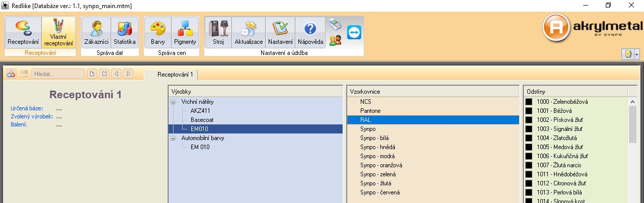Select Vlastní receptování toolbar button
Screen dimensions: 644x203
[58, 32]
